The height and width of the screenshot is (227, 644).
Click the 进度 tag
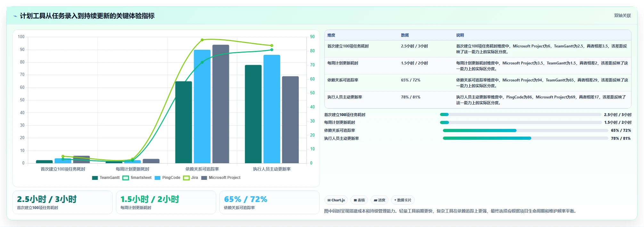pos(379,200)
